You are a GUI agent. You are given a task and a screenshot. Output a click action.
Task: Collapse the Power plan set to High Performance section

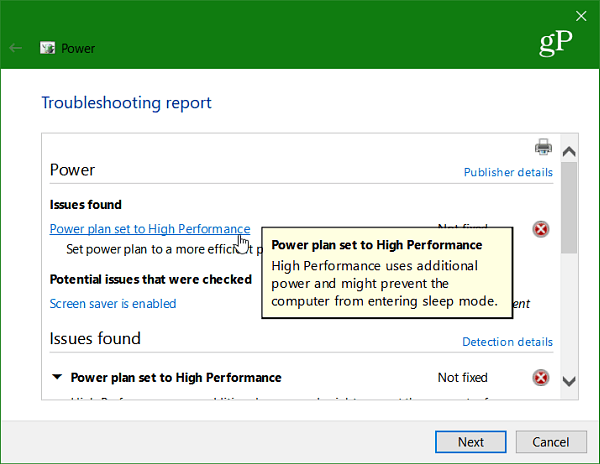pos(57,377)
